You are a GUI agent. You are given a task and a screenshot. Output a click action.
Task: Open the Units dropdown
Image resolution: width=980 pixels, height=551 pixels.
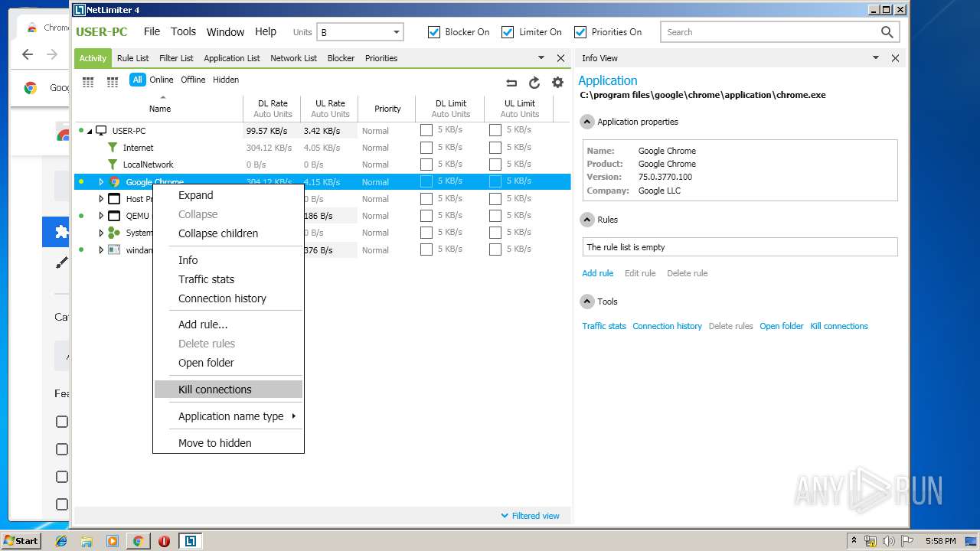coord(360,32)
